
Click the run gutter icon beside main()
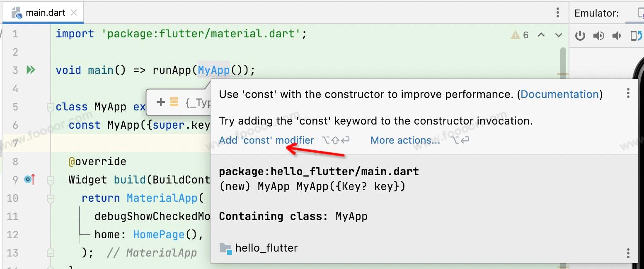tap(31, 70)
